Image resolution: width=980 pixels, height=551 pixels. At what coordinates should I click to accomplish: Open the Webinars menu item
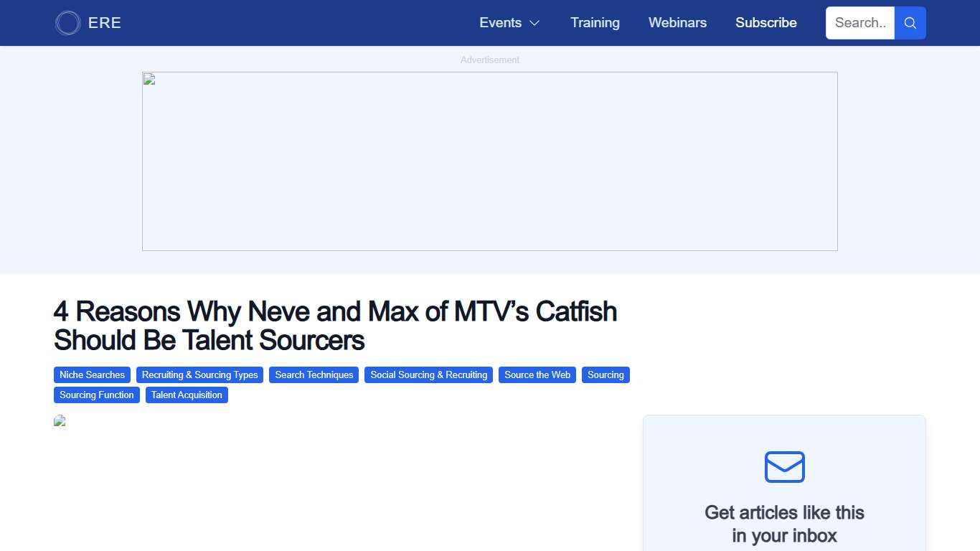pyautogui.click(x=677, y=22)
